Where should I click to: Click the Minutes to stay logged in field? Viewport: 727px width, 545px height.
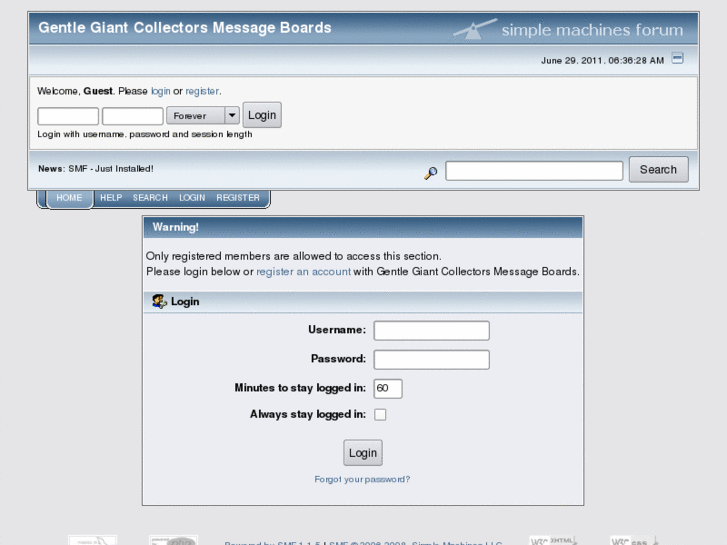click(388, 388)
